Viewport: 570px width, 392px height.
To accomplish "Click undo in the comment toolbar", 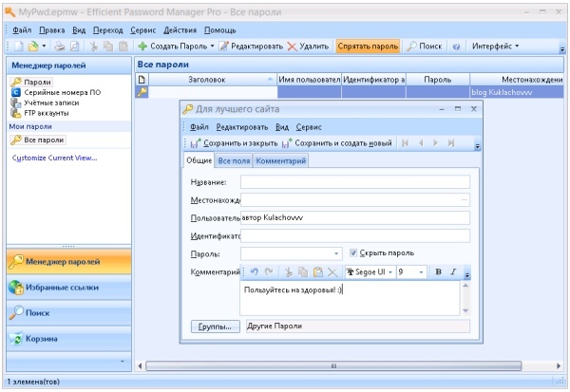I will point(255,271).
